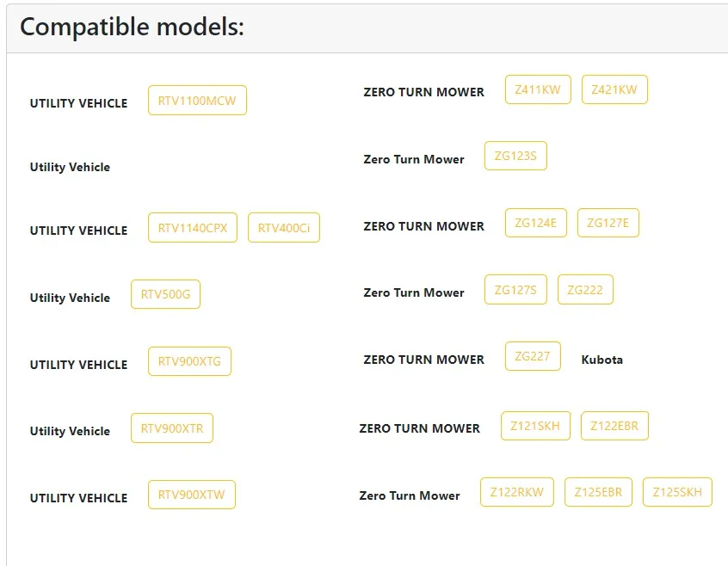Select the Z411KW zero turn mower
The image size is (728, 566).
tap(538, 89)
